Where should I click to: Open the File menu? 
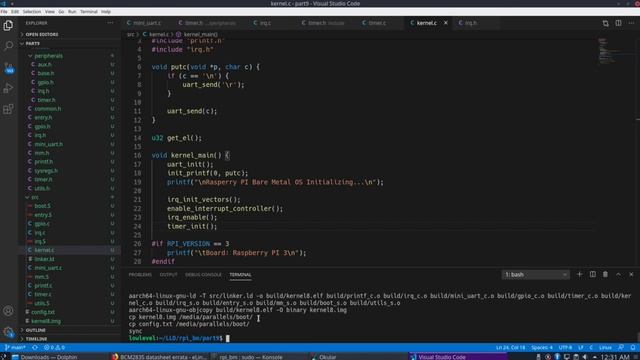(x=4, y=12)
